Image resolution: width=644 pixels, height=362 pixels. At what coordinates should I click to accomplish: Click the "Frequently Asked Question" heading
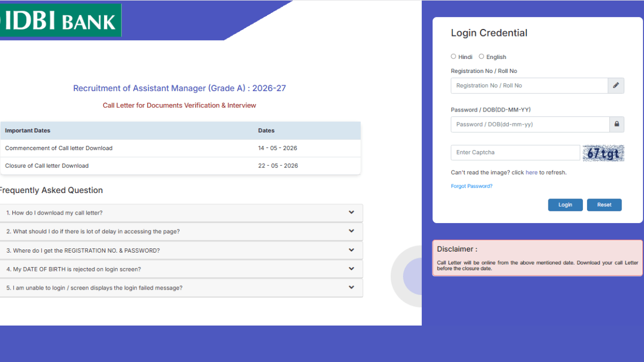click(x=50, y=190)
